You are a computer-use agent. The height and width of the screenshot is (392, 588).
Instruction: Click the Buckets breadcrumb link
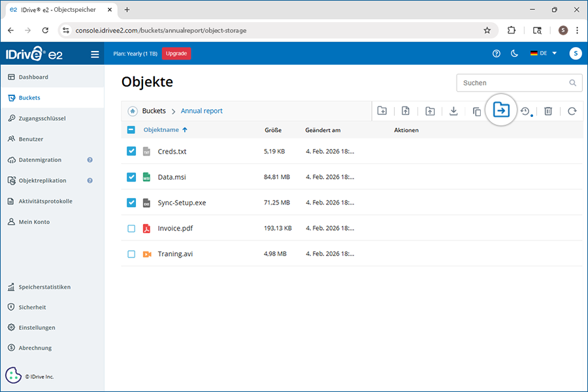click(154, 111)
